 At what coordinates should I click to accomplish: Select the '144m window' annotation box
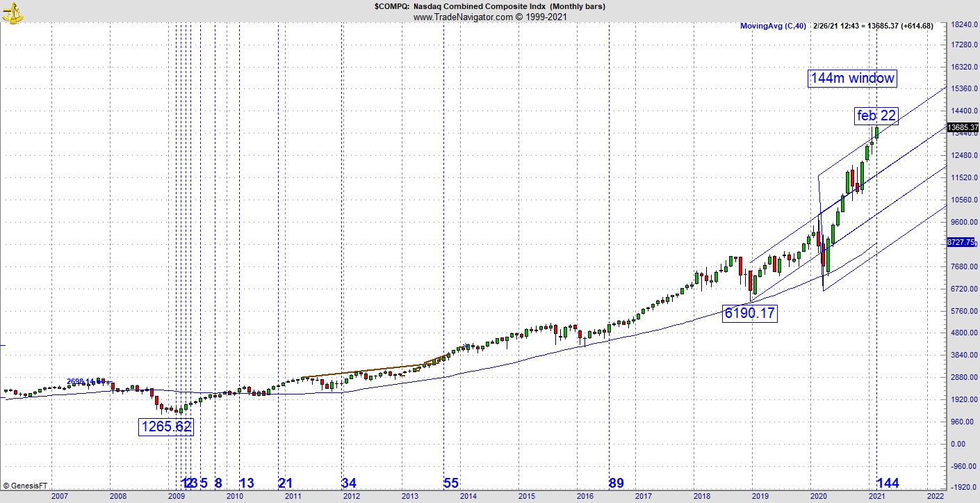click(852, 78)
